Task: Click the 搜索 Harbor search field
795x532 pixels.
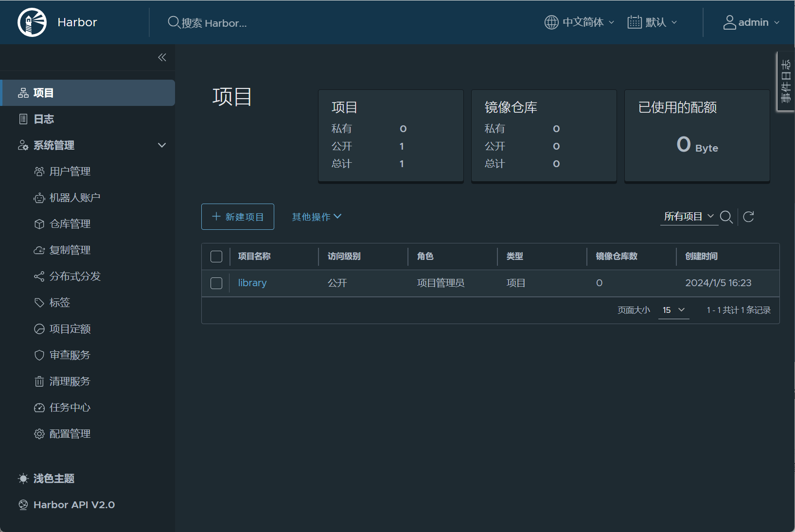Action: (x=214, y=23)
